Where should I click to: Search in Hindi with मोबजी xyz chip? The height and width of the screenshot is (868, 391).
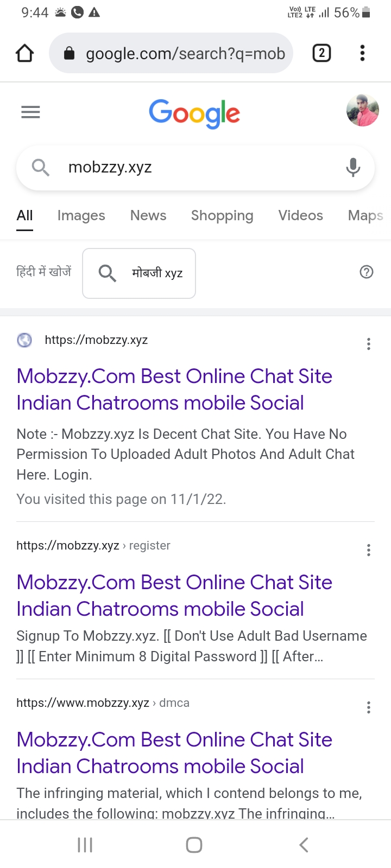click(139, 273)
